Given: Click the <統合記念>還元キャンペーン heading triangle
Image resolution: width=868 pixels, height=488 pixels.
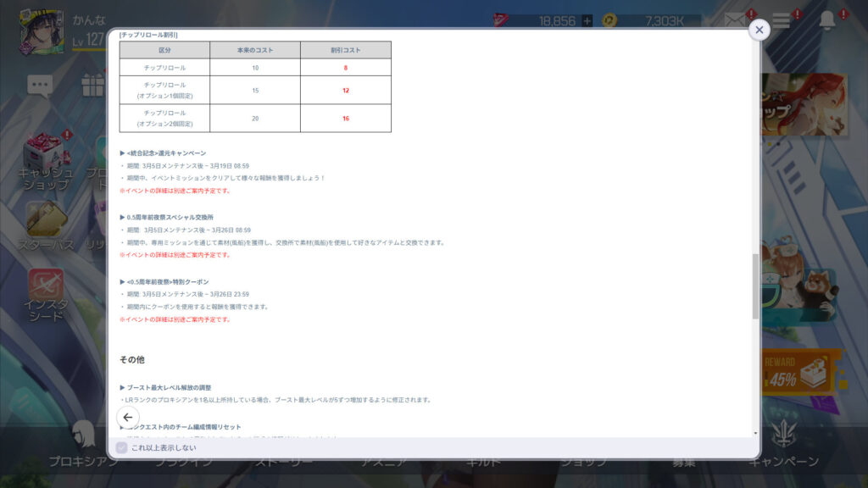Looking at the screenshot, I should (123, 153).
